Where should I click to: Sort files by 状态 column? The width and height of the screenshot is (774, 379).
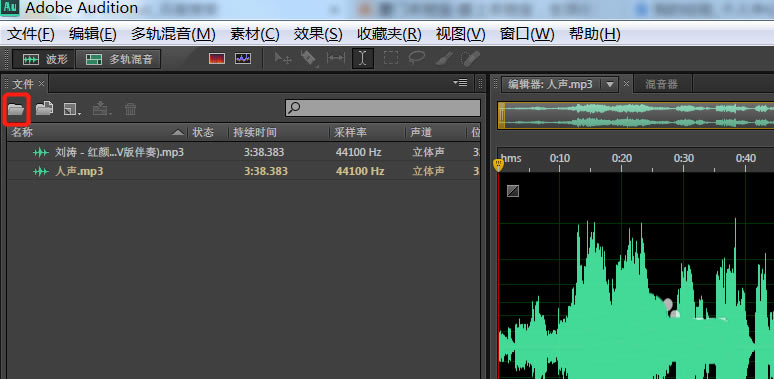pos(207,132)
